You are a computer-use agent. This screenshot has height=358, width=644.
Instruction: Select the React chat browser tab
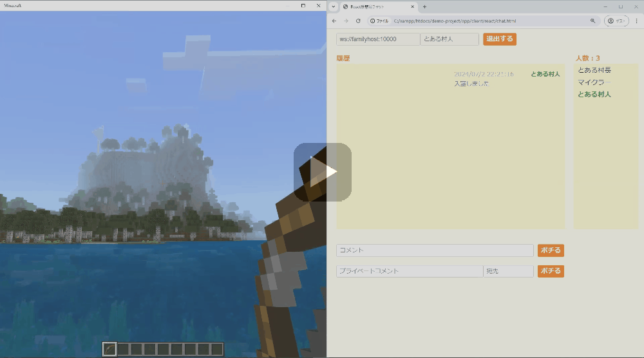coord(379,6)
